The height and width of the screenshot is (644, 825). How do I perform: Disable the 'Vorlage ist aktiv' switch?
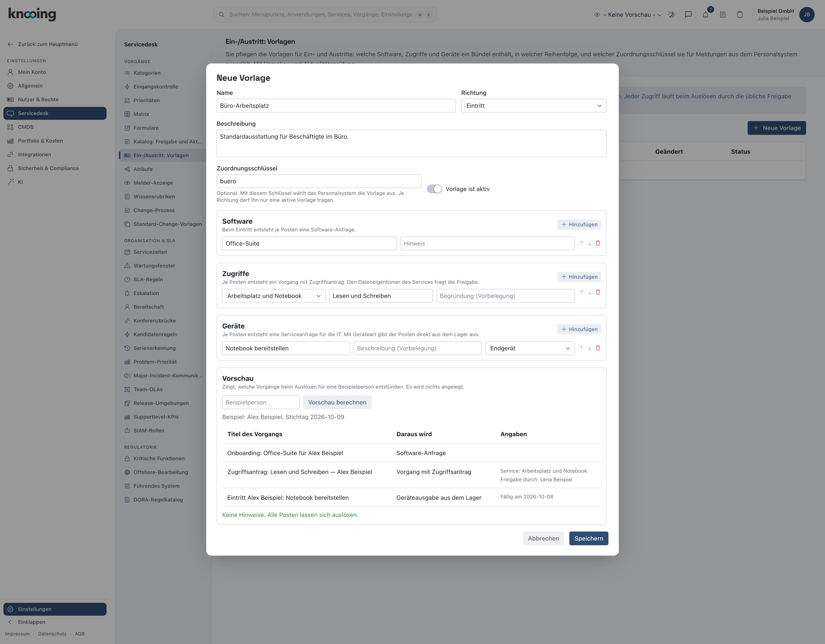tap(434, 189)
